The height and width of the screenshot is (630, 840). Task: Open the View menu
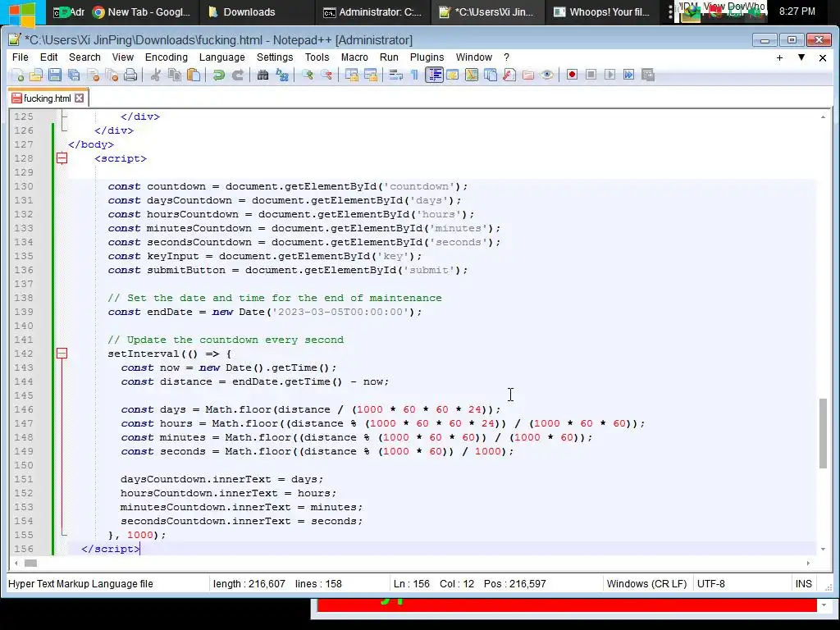tap(123, 57)
